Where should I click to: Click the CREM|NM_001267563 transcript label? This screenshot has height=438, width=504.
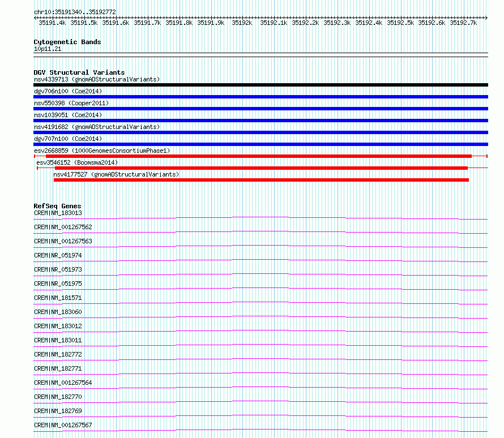click(63, 241)
